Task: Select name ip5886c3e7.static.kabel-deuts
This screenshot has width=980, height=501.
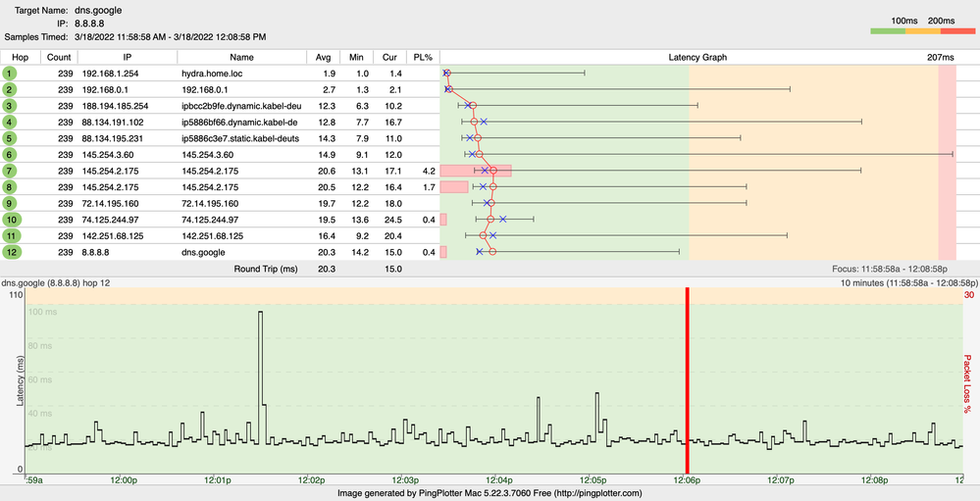Action: (x=240, y=138)
